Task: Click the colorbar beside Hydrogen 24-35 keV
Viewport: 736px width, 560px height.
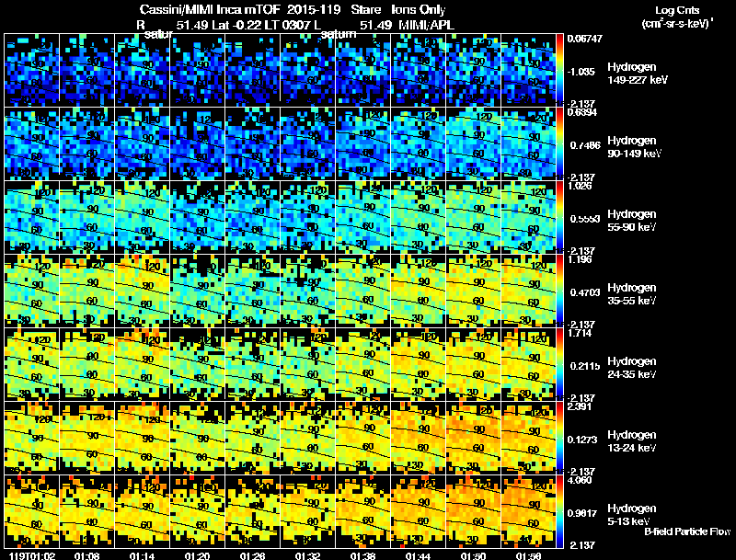Action: coord(559,364)
